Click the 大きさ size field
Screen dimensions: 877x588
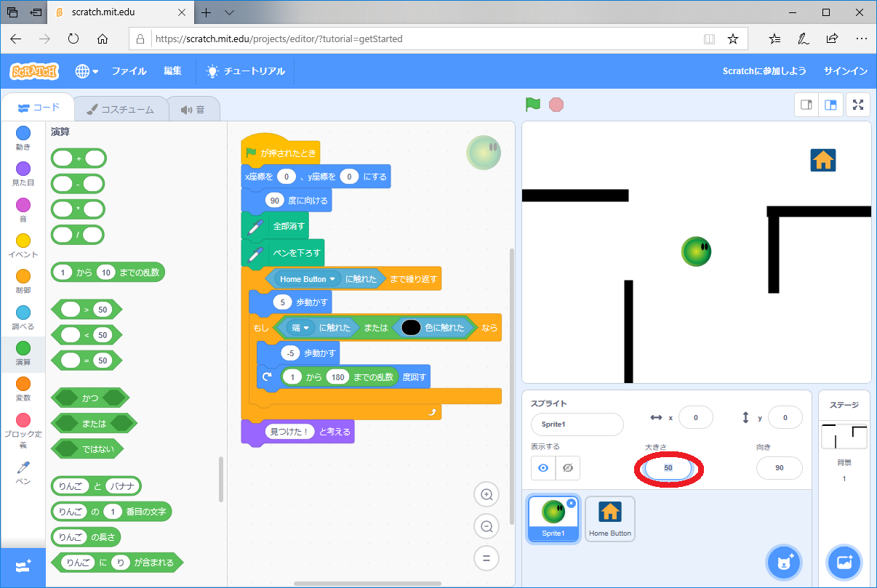coord(668,468)
